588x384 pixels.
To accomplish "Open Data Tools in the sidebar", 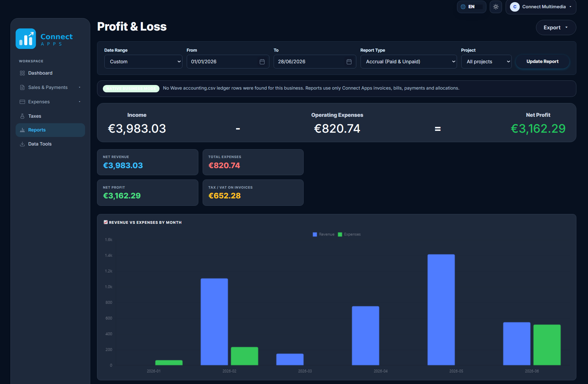I will point(50,144).
